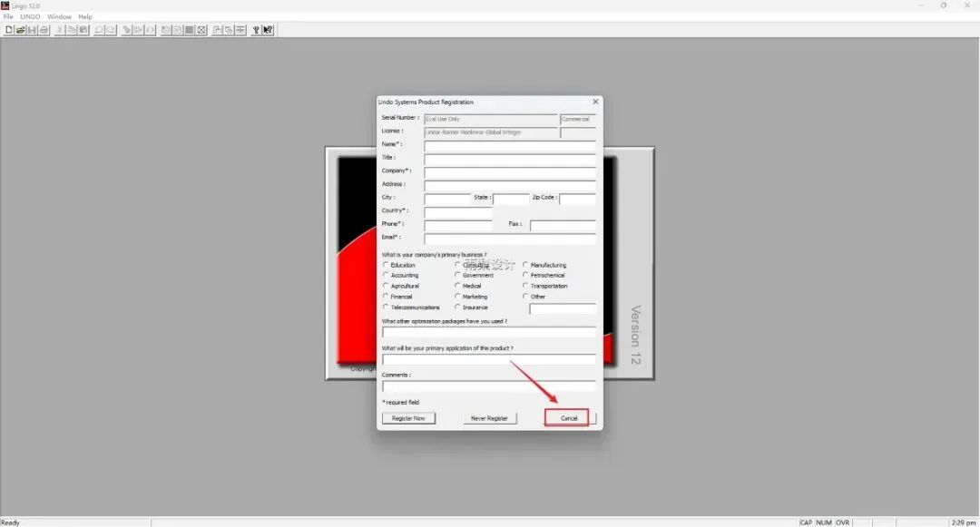Focus the Email input field

510,239
